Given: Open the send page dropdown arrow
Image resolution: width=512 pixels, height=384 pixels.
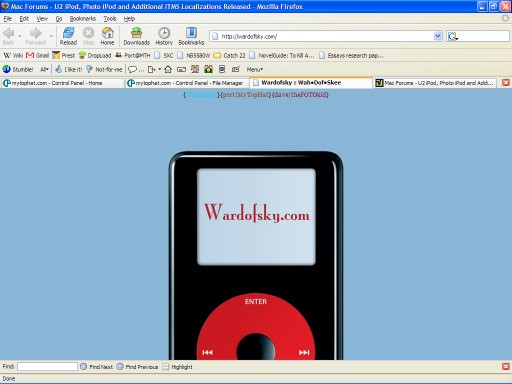Looking at the screenshot, I should click(x=160, y=69).
